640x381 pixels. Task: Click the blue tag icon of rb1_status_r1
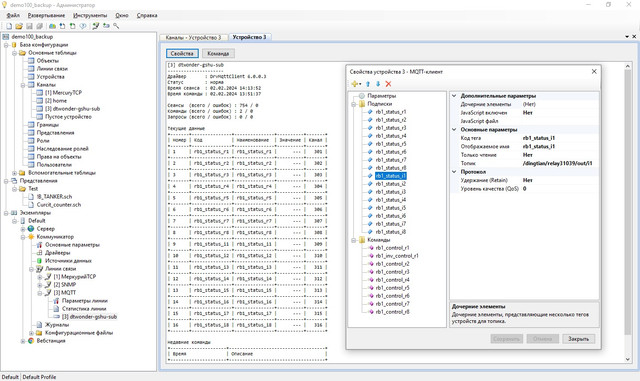(371, 112)
